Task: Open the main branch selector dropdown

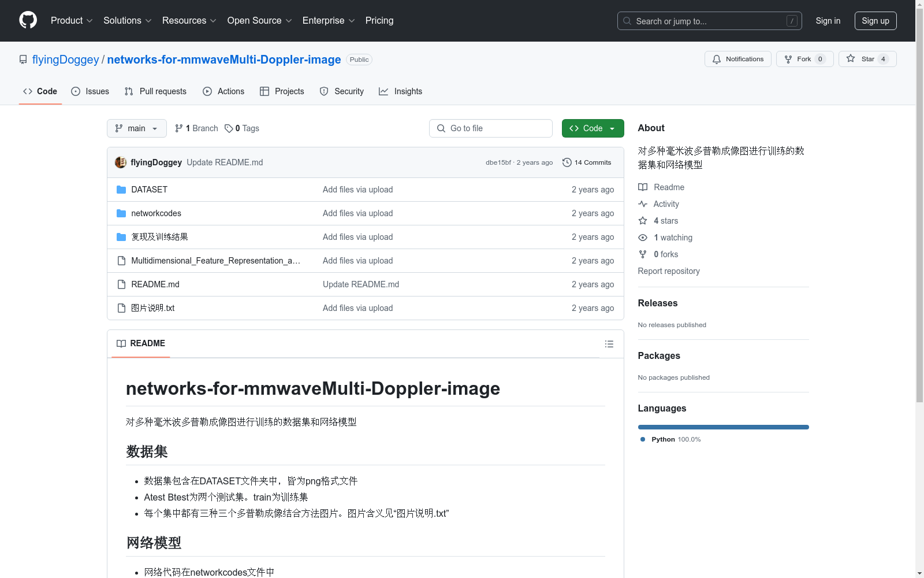Action: (x=137, y=128)
